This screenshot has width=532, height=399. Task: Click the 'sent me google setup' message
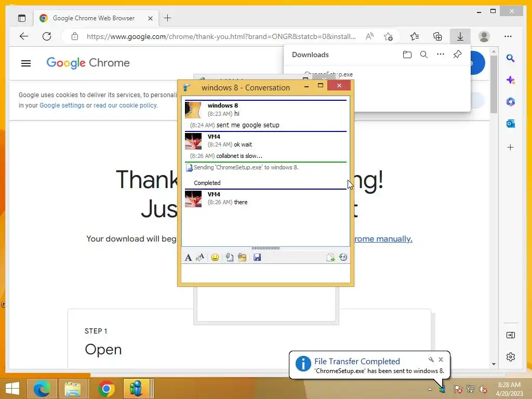248,125
